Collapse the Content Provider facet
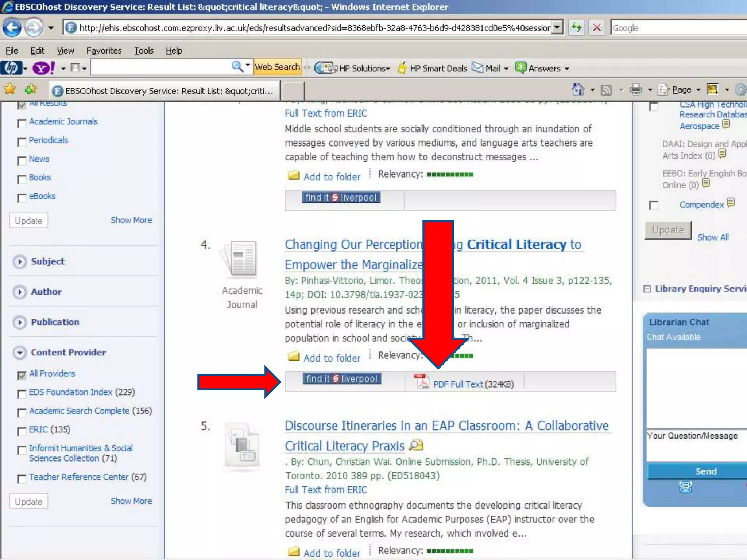Image resolution: width=747 pixels, height=560 pixels. click(20, 353)
